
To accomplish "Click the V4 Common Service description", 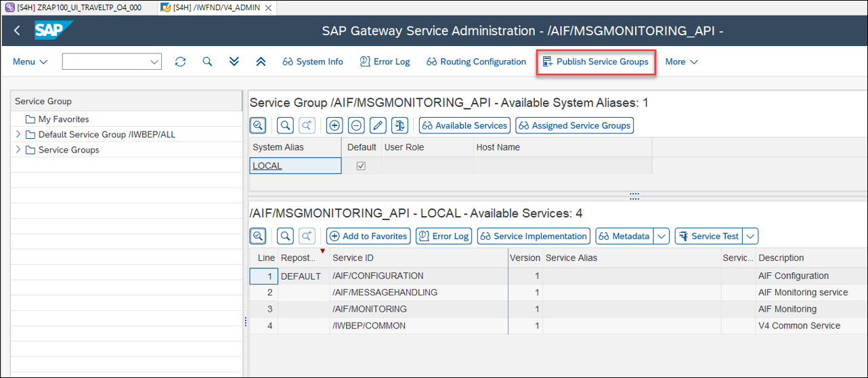I will pyautogui.click(x=799, y=325).
